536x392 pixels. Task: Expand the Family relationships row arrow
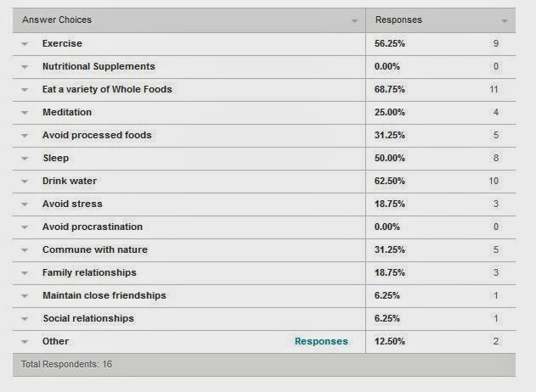click(25, 273)
